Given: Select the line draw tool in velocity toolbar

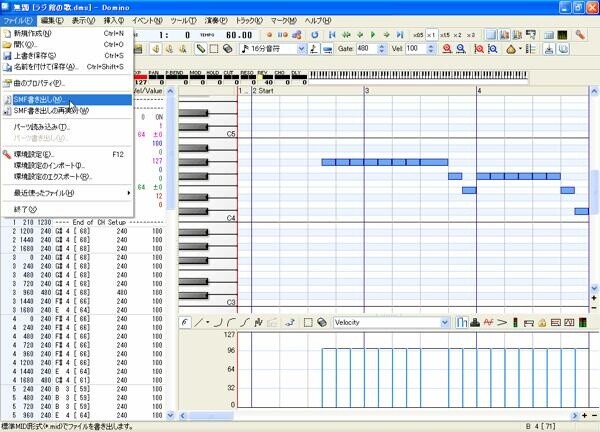Looking at the screenshot, I should coord(198,323).
